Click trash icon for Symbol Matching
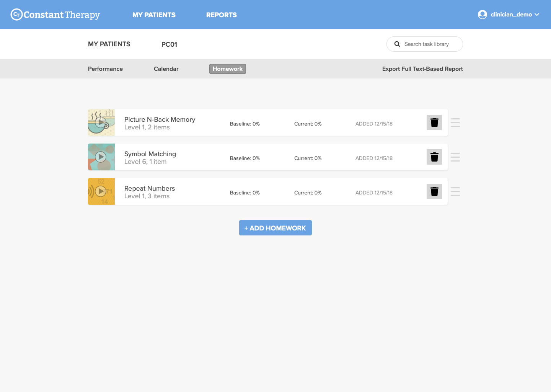The width and height of the screenshot is (551, 392). coord(434,157)
